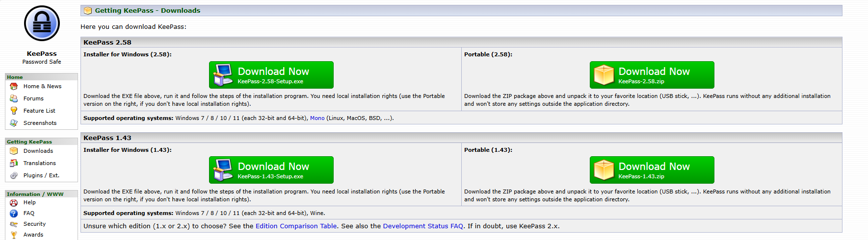The image size is (868, 240).
Task: Open the Development Status FAQ link
Action: 423,226
